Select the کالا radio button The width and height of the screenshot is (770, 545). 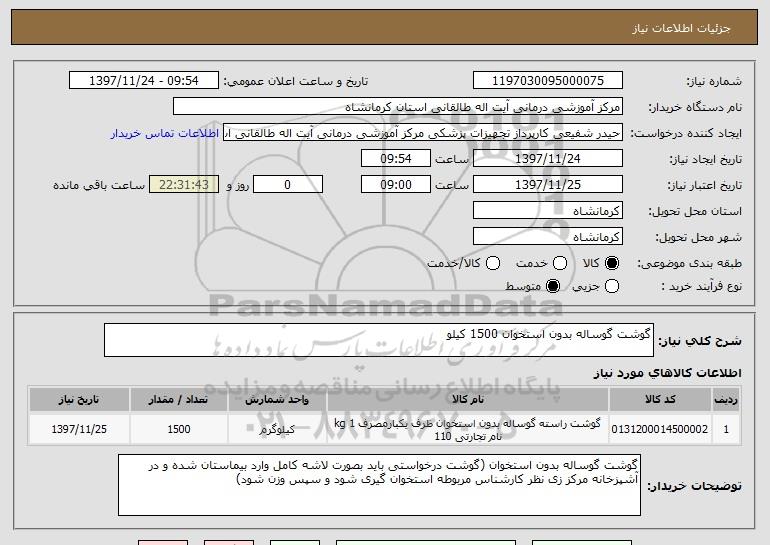pos(612,263)
